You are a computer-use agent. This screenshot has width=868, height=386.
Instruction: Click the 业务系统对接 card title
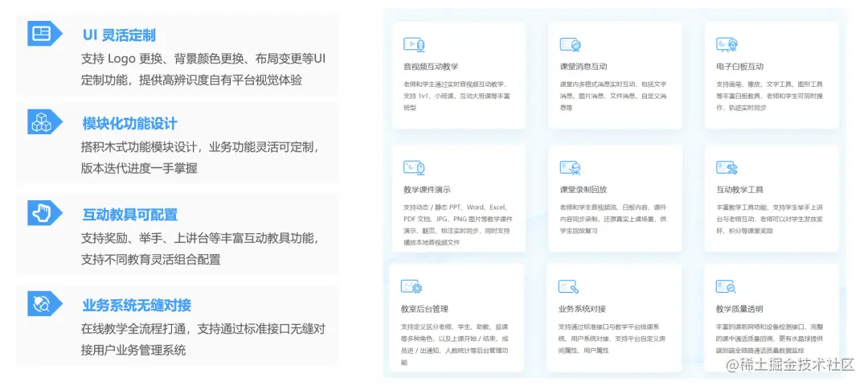[x=582, y=309]
